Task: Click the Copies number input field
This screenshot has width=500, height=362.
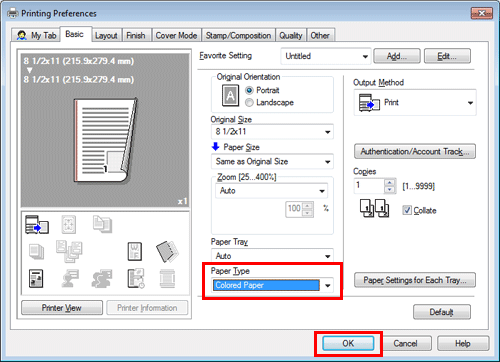Action: [369, 186]
